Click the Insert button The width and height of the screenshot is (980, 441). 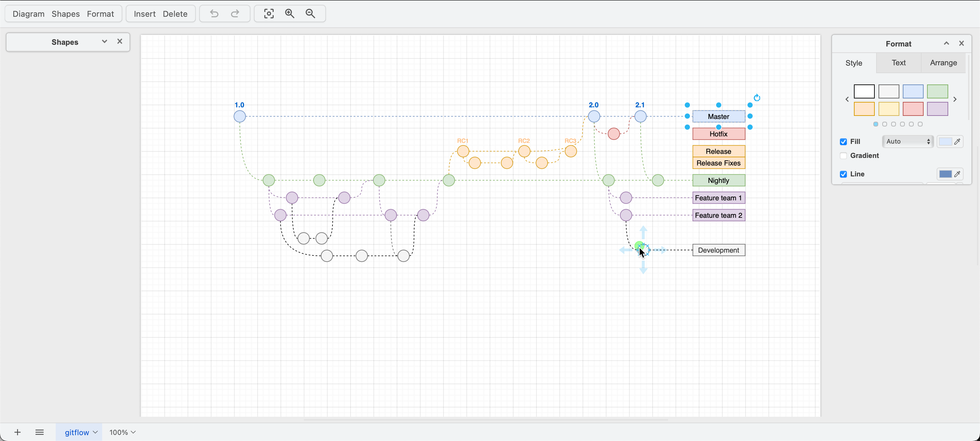(144, 14)
